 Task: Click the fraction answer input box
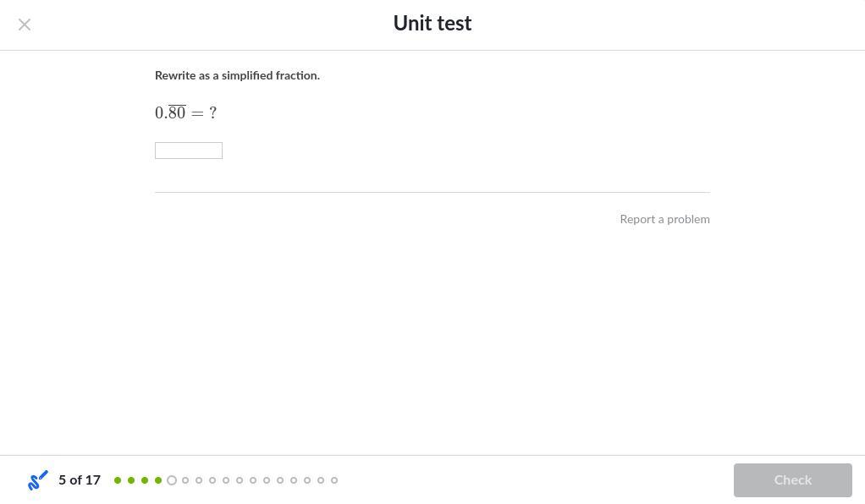click(189, 151)
